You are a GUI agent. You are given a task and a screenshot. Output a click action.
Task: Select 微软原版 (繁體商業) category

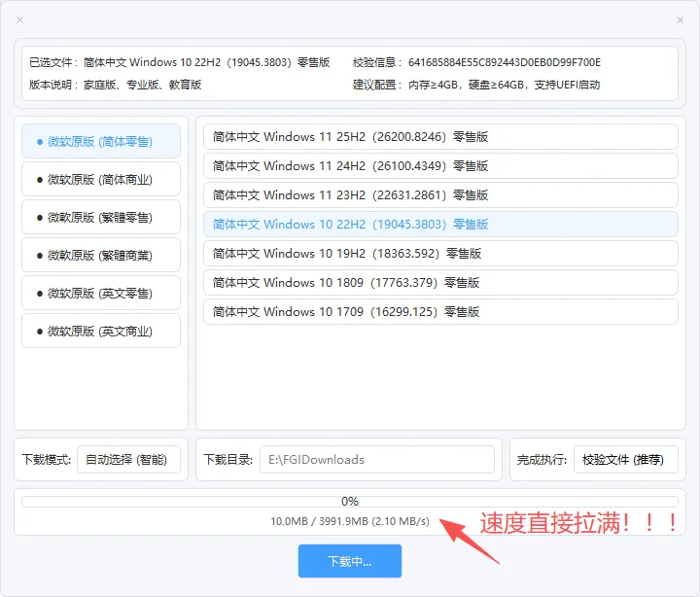point(101,256)
